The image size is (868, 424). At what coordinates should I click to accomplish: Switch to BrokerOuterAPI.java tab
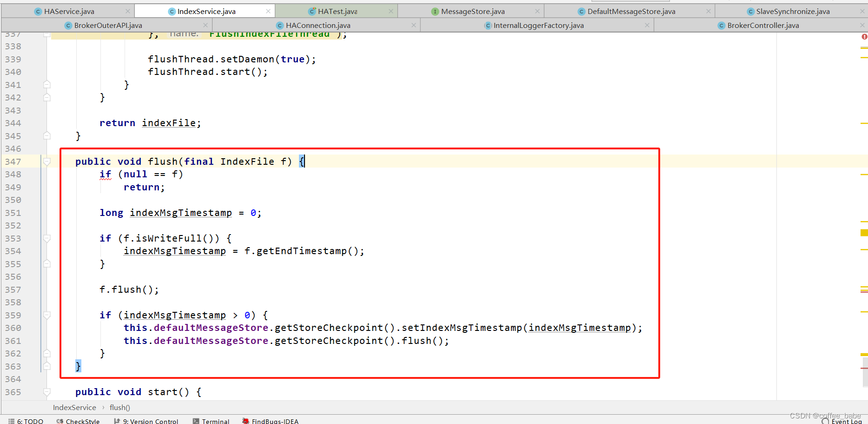[x=108, y=25]
